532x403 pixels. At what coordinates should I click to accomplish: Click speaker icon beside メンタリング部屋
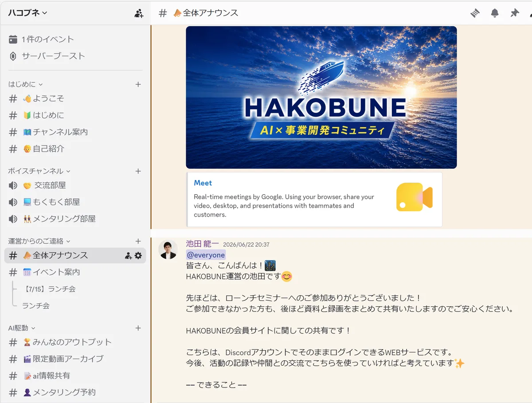click(13, 219)
